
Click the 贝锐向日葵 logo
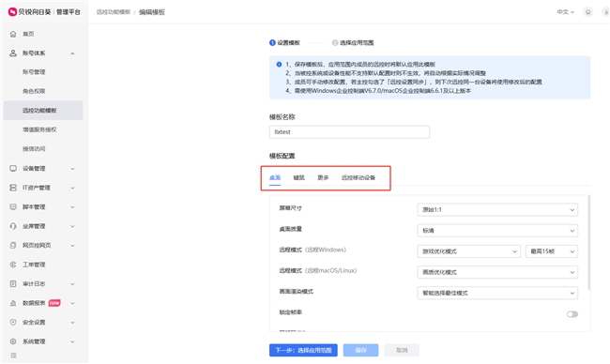click(44, 12)
